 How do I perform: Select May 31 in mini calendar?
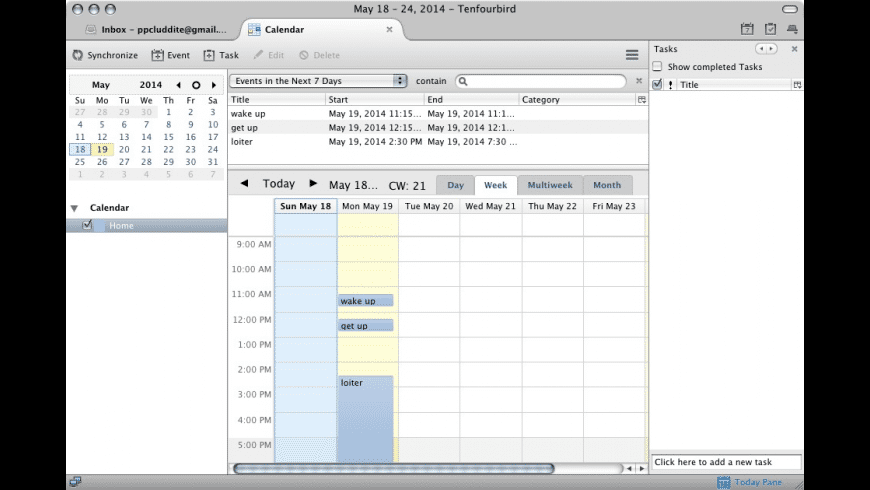[x=213, y=162]
